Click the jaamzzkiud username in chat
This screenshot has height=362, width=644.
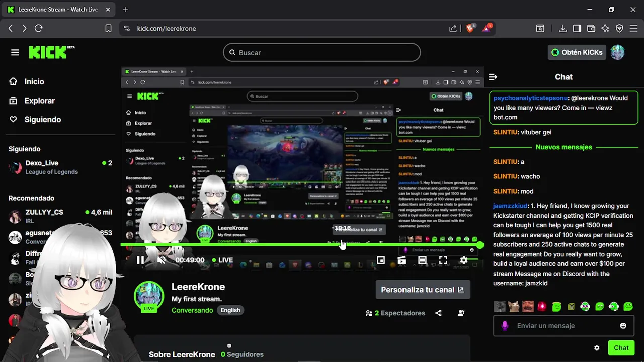point(510,206)
